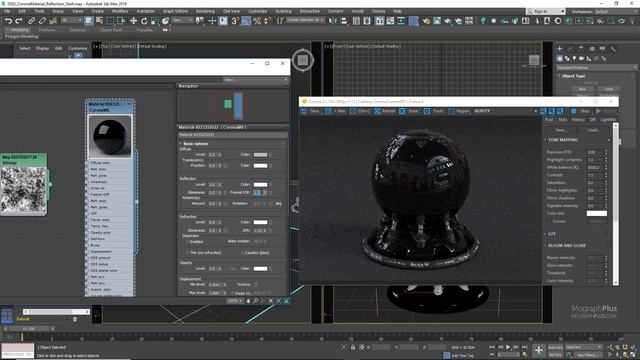The width and height of the screenshot is (640, 360).
Task: Select the Unlink Selection tool
Action: [42, 20]
